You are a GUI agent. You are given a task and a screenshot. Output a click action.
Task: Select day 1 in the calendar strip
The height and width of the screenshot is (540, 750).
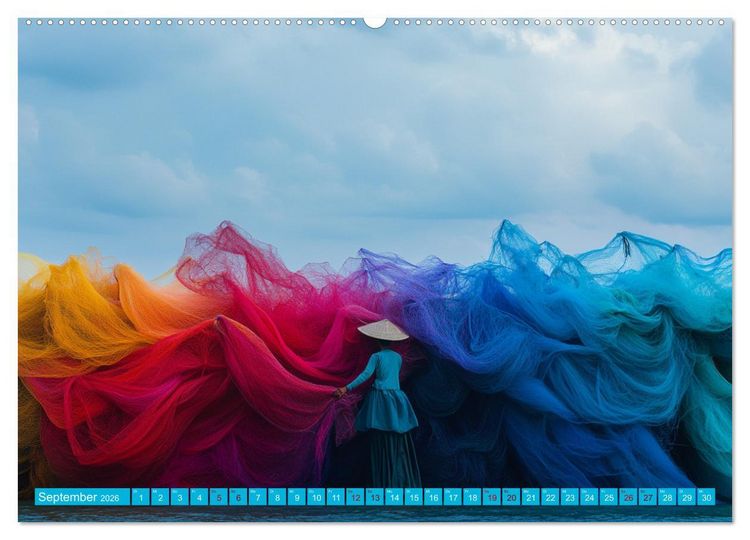coord(141,497)
